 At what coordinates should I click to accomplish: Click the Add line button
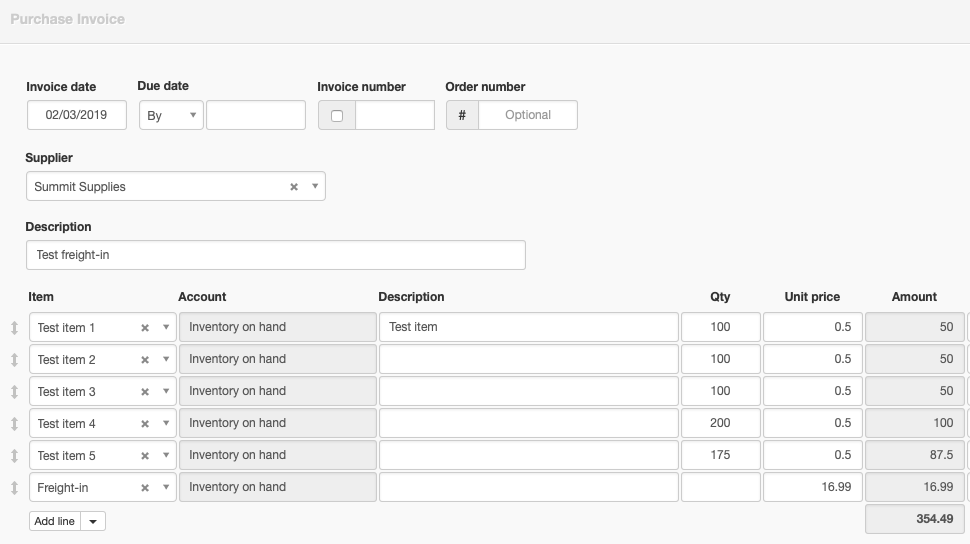pyautogui.click(x=54, y=521)
